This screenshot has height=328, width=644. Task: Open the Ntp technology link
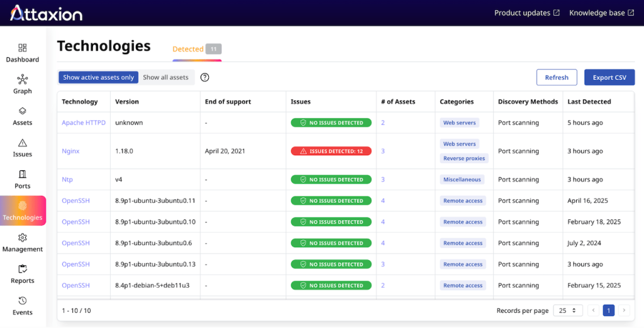click(67, 179)
